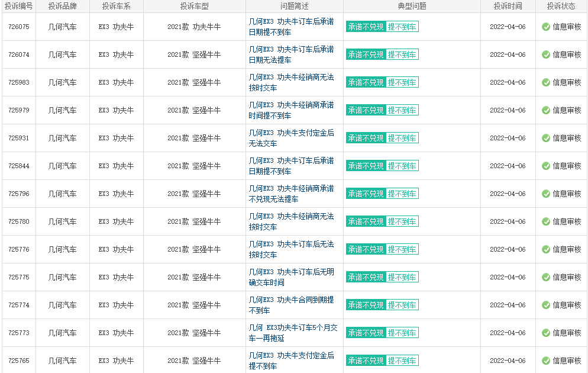This screenshot has height=373, width=588.
Task: Click 承诺不兑现 tag in row 725775
Action: point(366,277)
